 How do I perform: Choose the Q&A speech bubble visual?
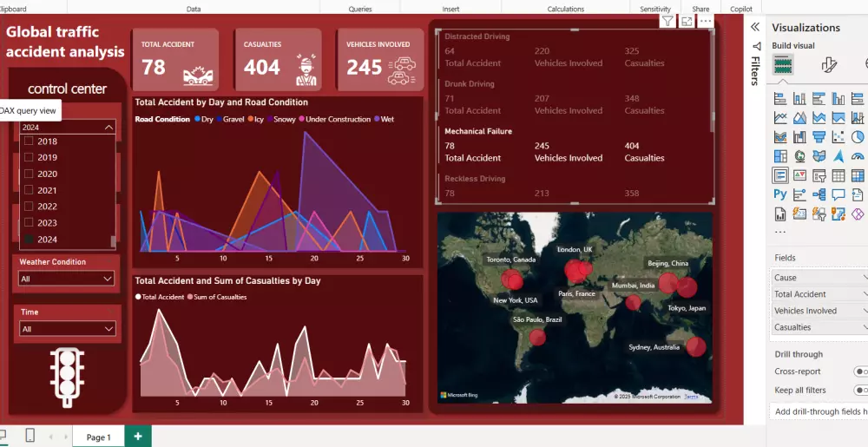pyautogui.click(x=838, y=194)
